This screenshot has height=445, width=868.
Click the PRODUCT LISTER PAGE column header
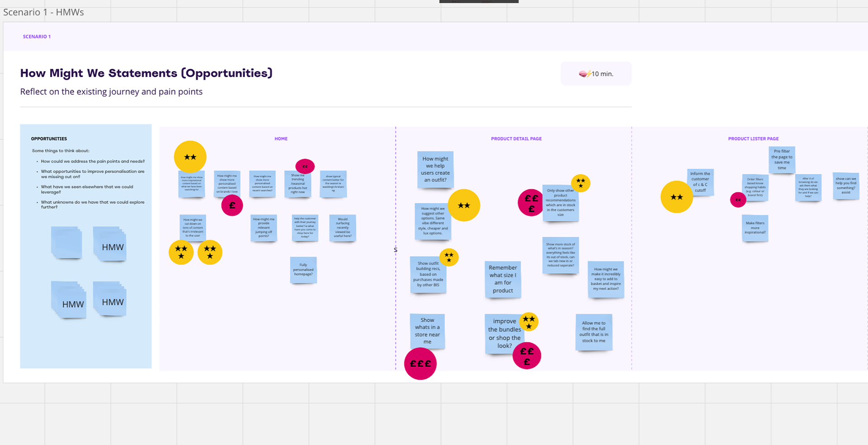coord(753,139)
